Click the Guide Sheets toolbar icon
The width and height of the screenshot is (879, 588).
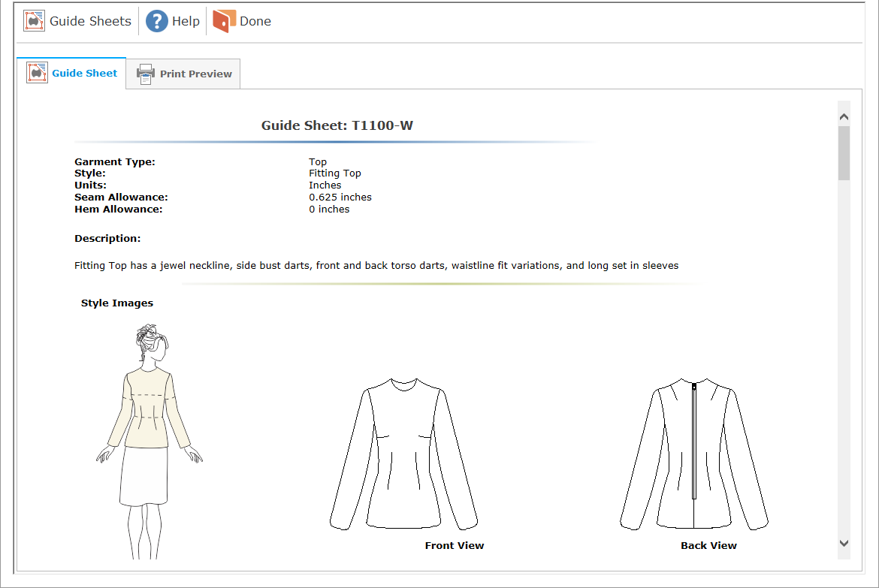pyautogui.click(x=35, y=21)
